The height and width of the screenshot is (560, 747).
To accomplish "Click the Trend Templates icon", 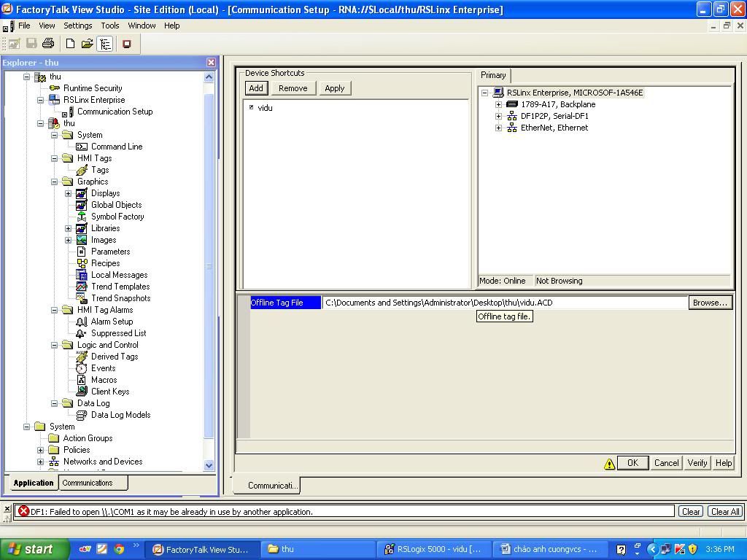I will click(x=82, y=287).
